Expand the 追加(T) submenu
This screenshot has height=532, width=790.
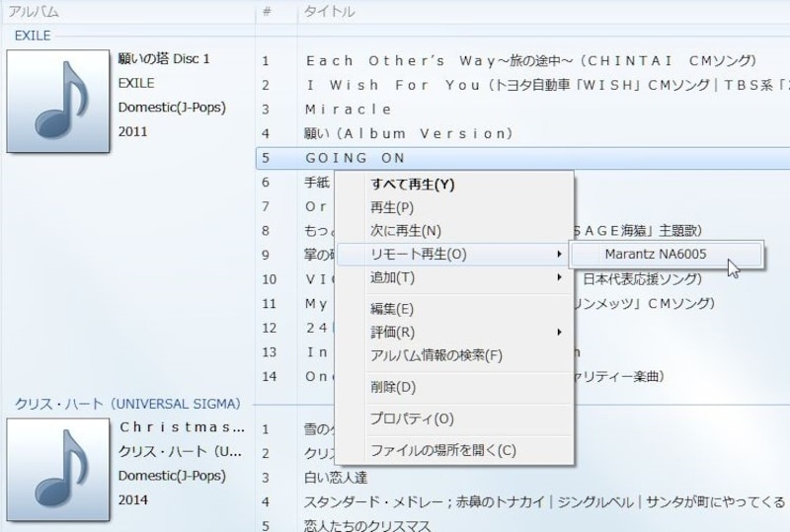click(392, 278)
